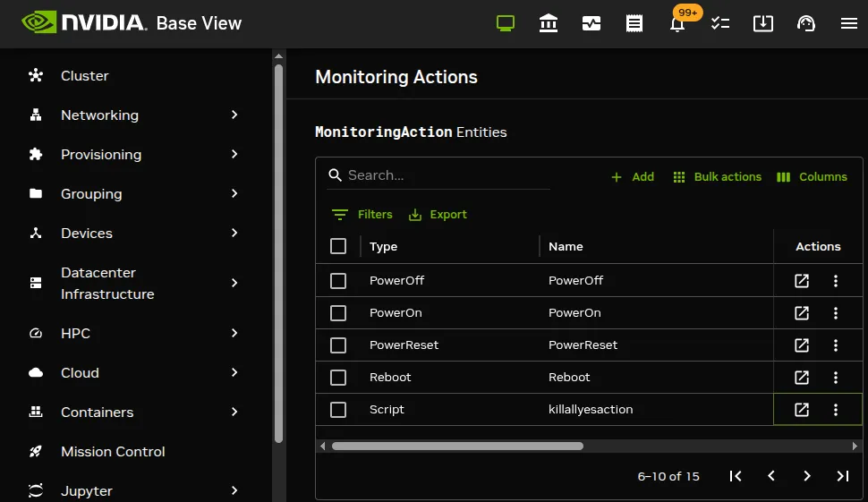Screen dimensions: 868x502
Task: Open the Columns chooser
Action: (812, 176)
